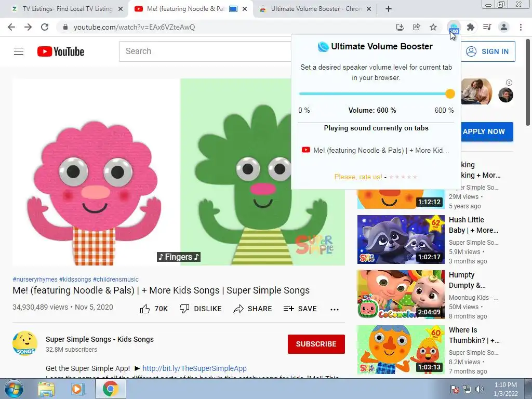
Task: Open Where Is Thumbkin video thumbnail
Action: 401,350
